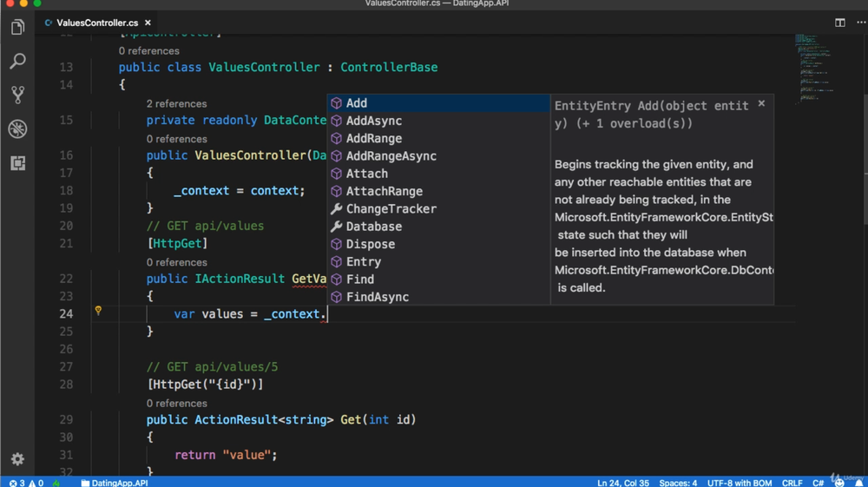This screenshot has height=487, width=868.
Task: Open the Manage gear icon
Action: [x=17, y=458]
